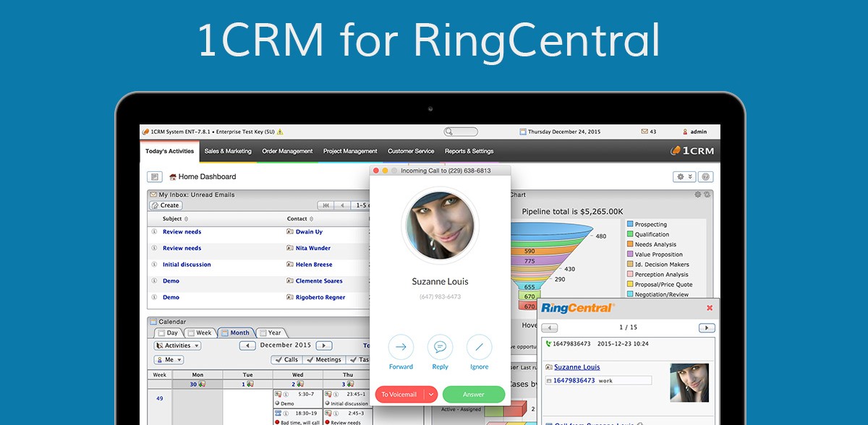Open Clemente Soares contact link
The width and height of the screenshot is (868, 425).
pyautogui.click(x=319, y=280)
